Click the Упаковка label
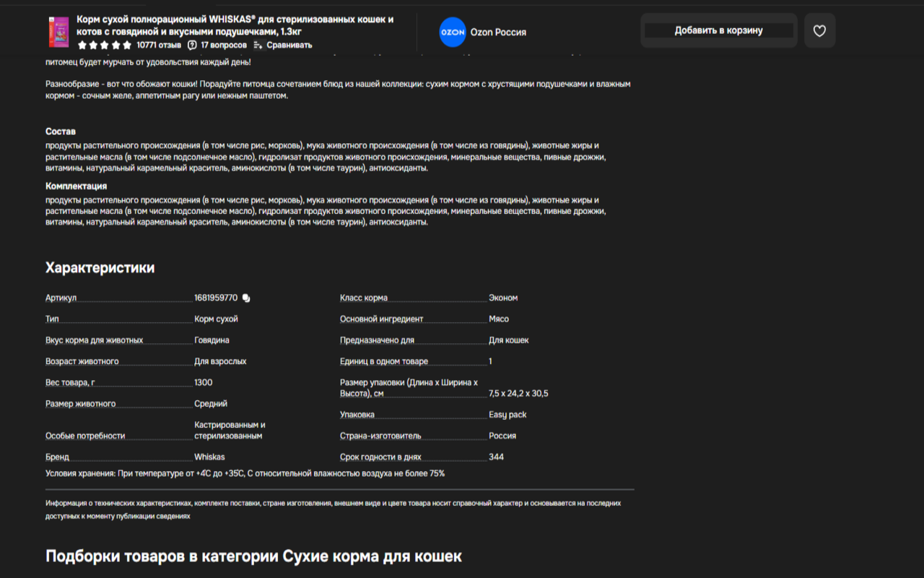The image size is (924, 578). [357, 415]
